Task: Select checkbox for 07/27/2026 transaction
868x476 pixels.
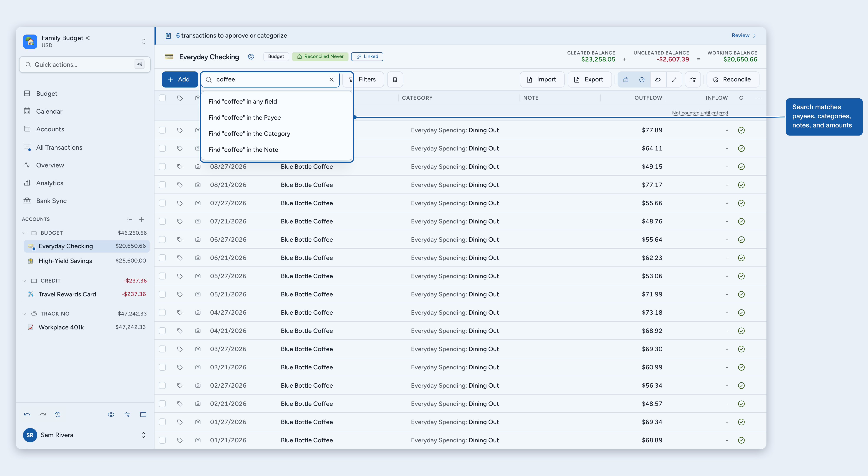Action: (162, 203)
